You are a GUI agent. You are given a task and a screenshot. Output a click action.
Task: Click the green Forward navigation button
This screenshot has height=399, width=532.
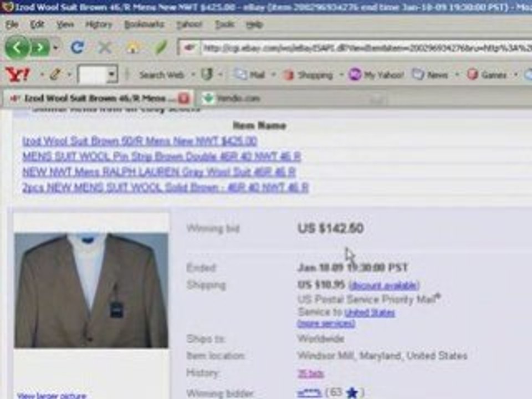[x=40, y=48]
